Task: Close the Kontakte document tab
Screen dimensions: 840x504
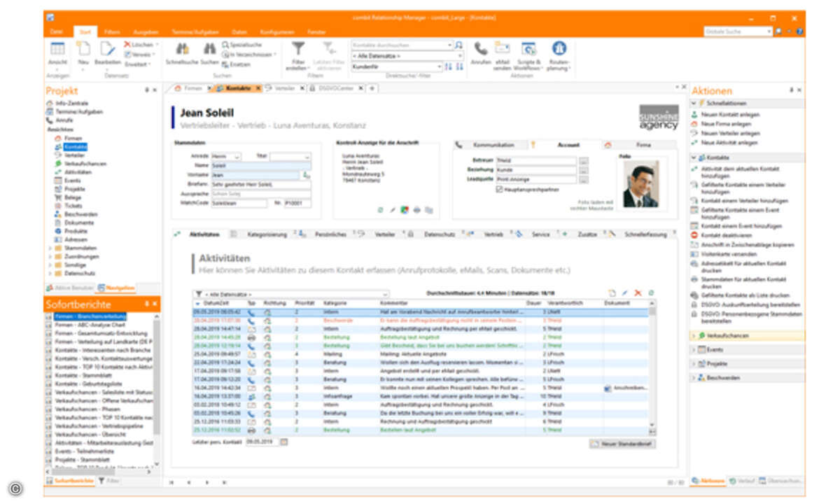Action: tap(258, 88)
